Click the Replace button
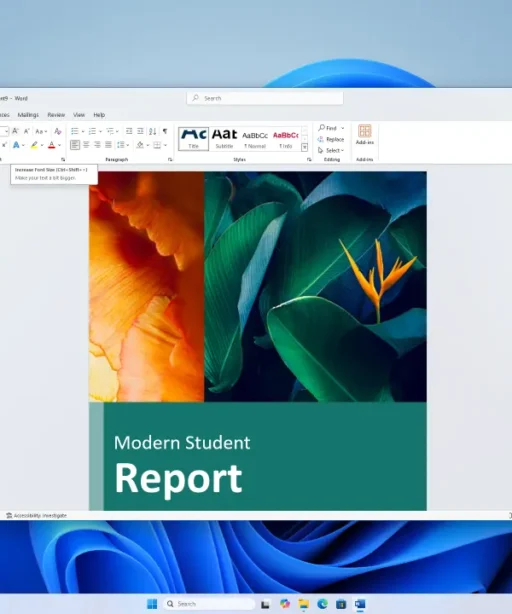512x614 pixels. click(331, 139)
